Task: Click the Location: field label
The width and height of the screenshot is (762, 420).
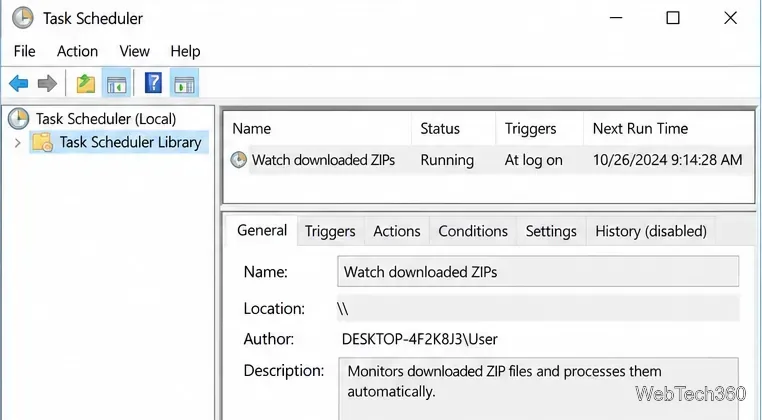Action: pos(274,309)
